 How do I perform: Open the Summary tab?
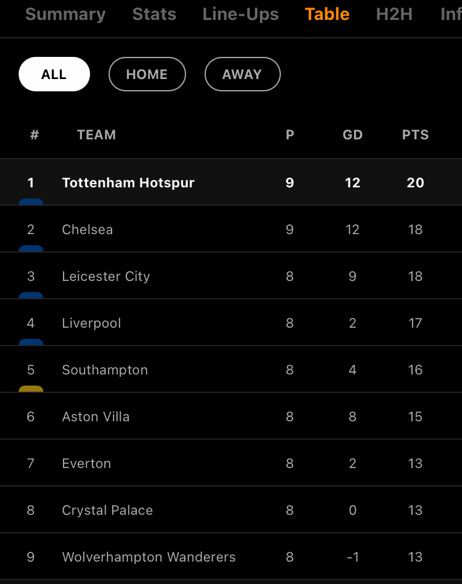[x=65, y=15]
